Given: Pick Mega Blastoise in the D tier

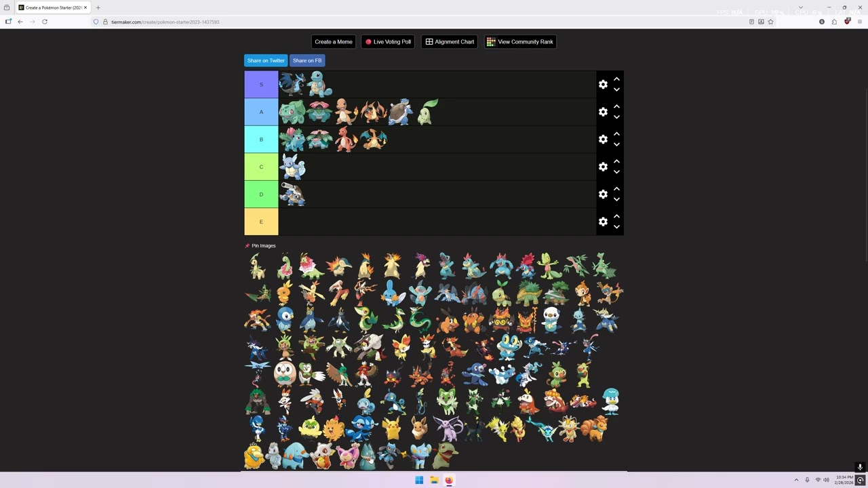Looking at the screenshot, I should point(292,195).
